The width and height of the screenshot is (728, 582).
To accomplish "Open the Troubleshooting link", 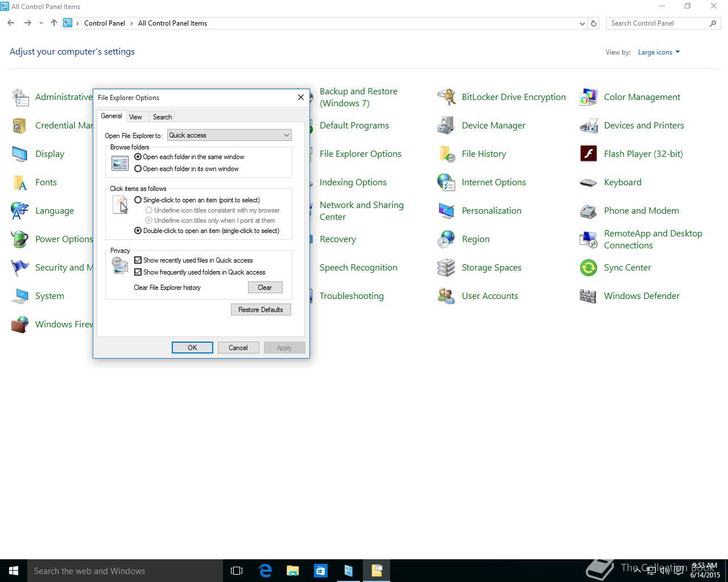I will point(351,296).
